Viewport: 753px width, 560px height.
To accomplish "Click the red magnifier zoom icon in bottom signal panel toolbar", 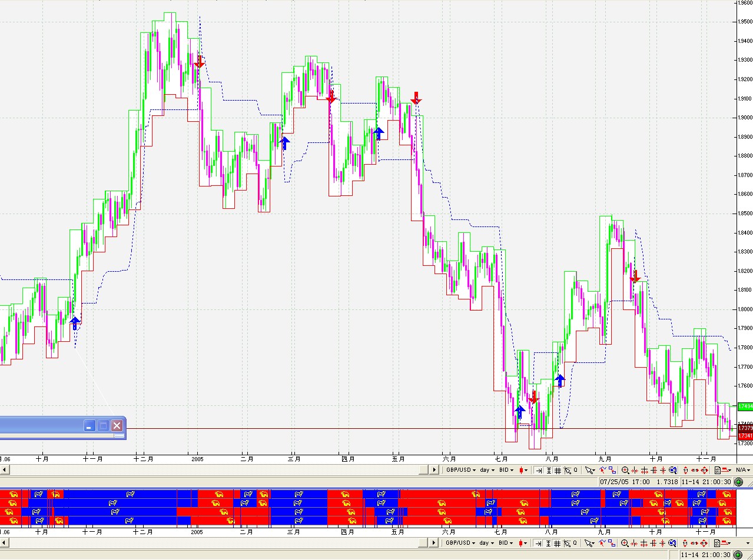I will (625, 543).
